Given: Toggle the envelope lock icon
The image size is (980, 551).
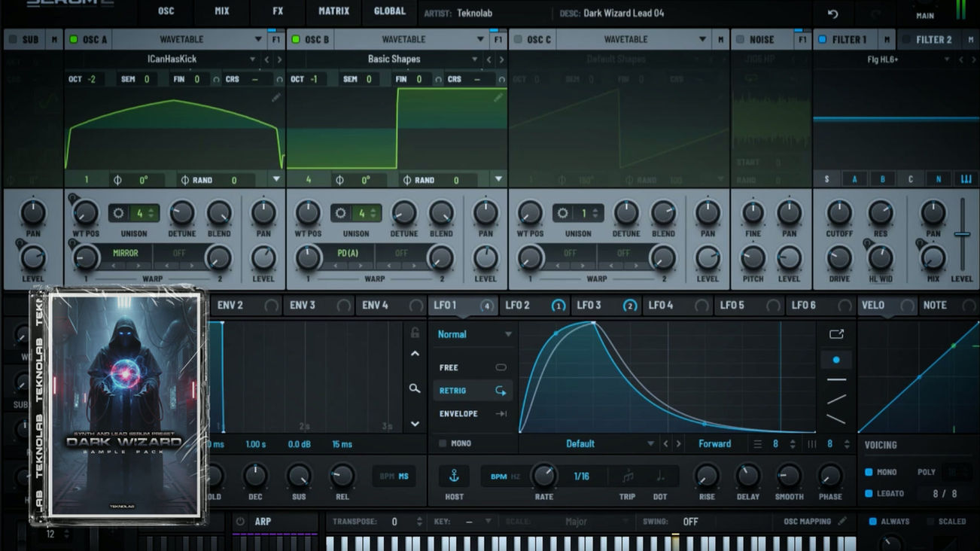Looking at the screenshot, I should pyautogui.click(x=415, y=333).
